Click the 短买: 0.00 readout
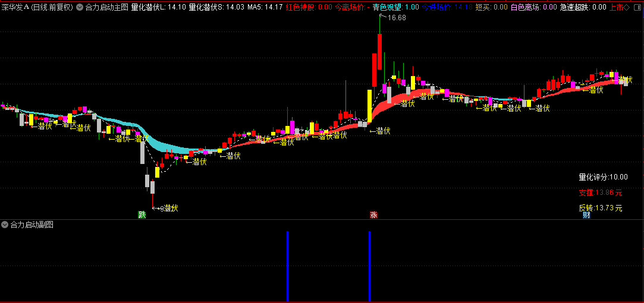This screenshot has height=303, width=644. [492, 7]
